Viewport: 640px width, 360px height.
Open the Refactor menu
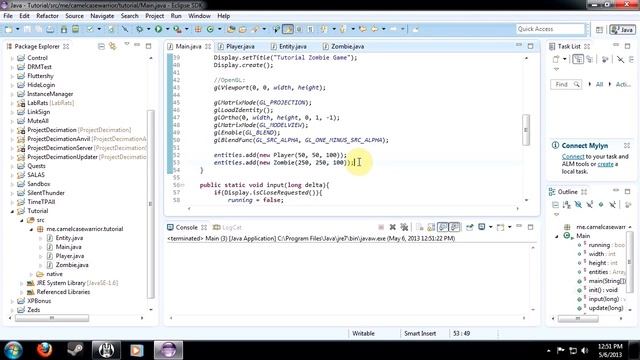click(x=47, y=16)
